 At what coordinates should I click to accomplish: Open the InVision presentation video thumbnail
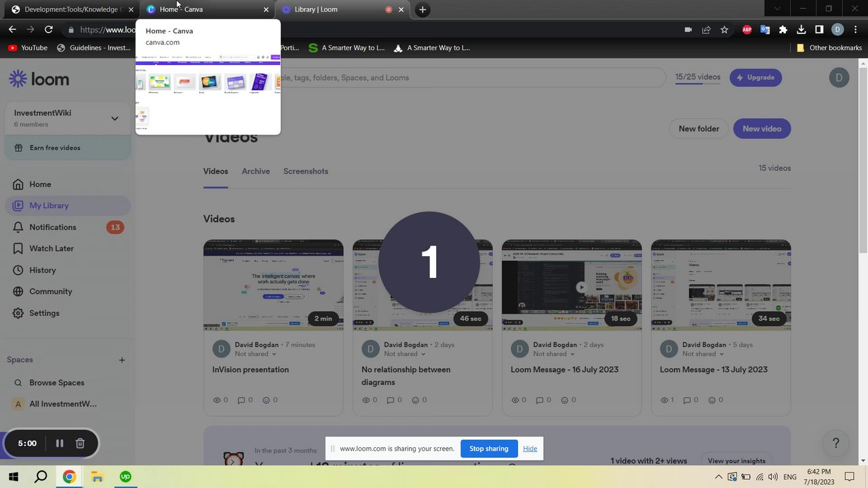click(x=273, y=285)
